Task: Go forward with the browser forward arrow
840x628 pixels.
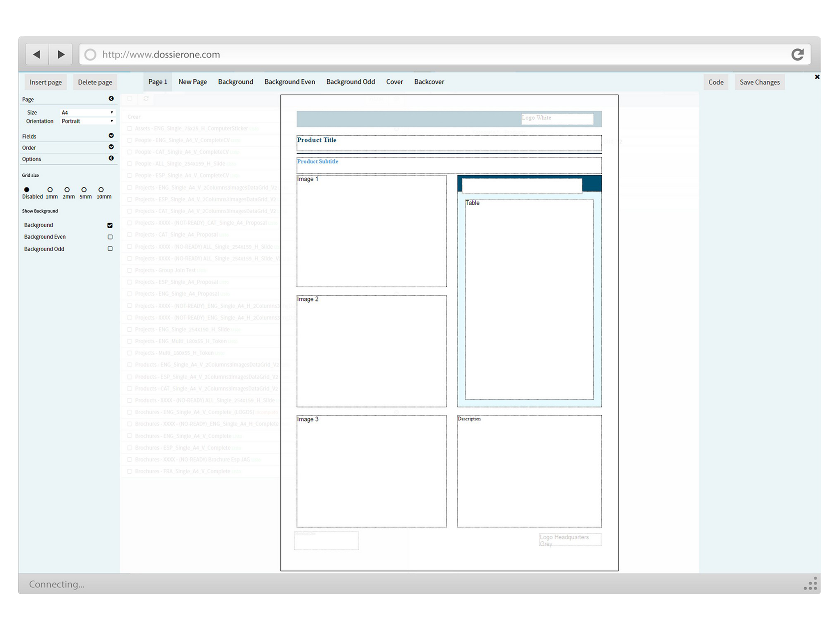Action: pyautogui.click(x=61, y=55)
